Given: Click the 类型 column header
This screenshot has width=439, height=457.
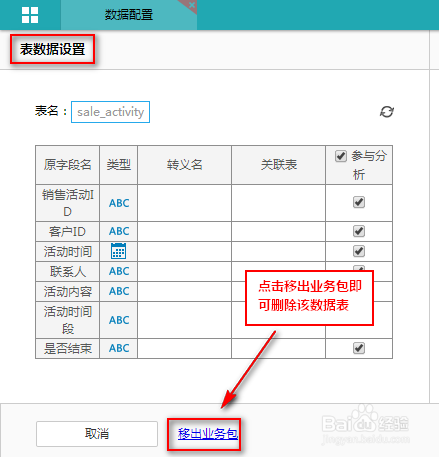Looking at the screenshot, I should tap(118, 165).
